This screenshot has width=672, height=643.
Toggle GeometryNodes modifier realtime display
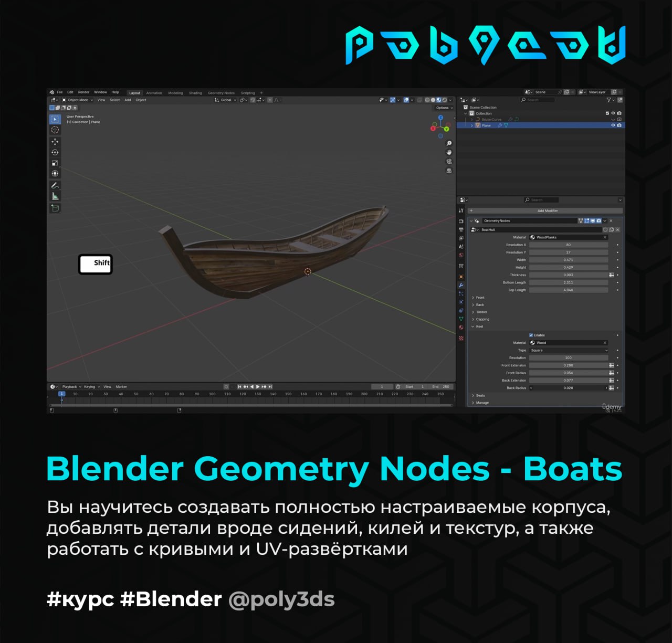[x=592, y=220]
